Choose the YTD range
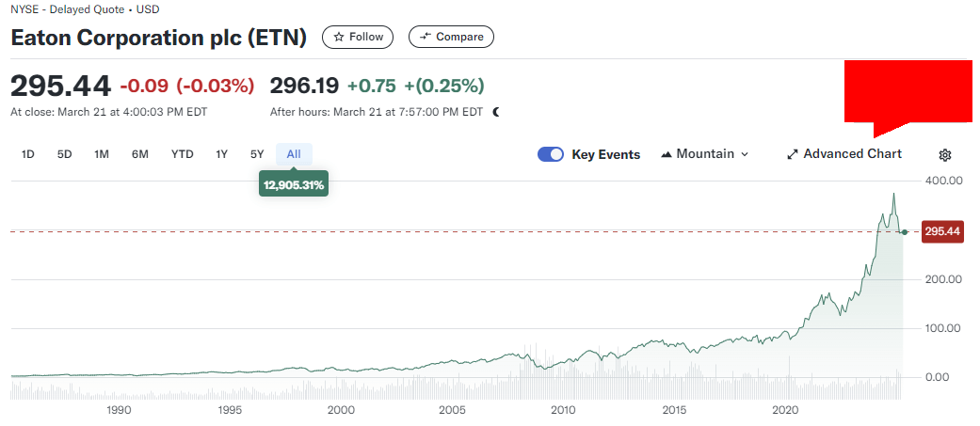The height and width of the screenshot is (426, 980). click(x=183, y=154)
